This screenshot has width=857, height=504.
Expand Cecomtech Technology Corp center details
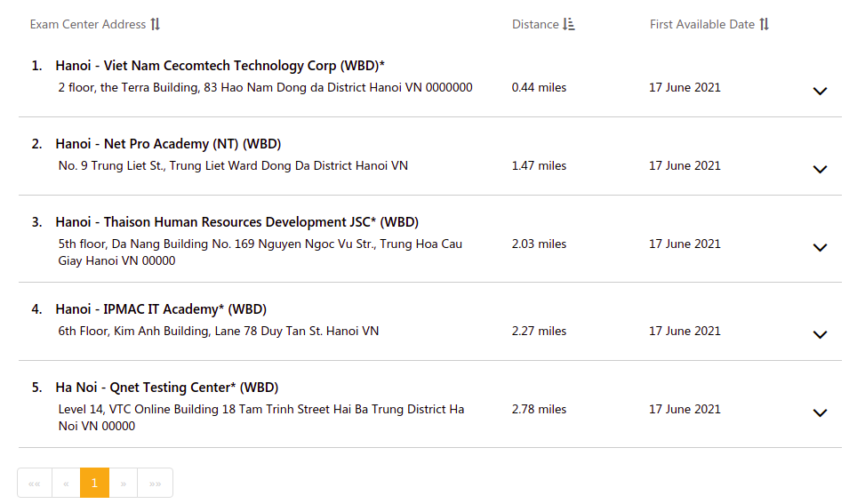[x=820, y=91]
